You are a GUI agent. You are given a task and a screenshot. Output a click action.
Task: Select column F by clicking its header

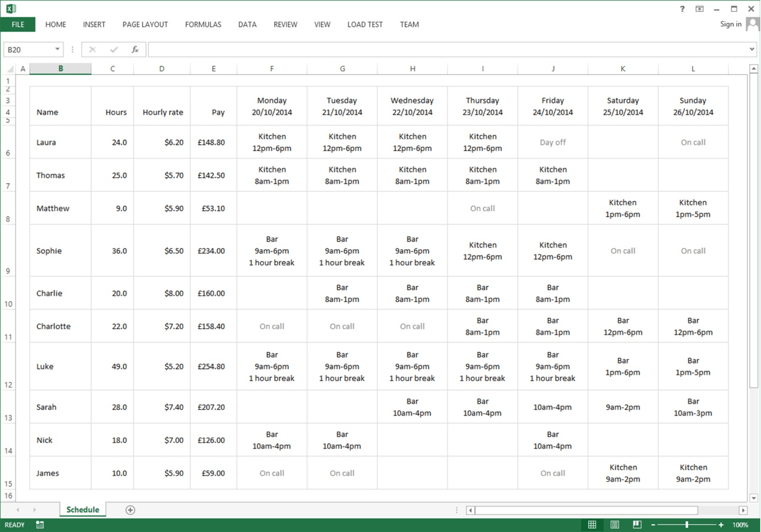click(272, 68)
